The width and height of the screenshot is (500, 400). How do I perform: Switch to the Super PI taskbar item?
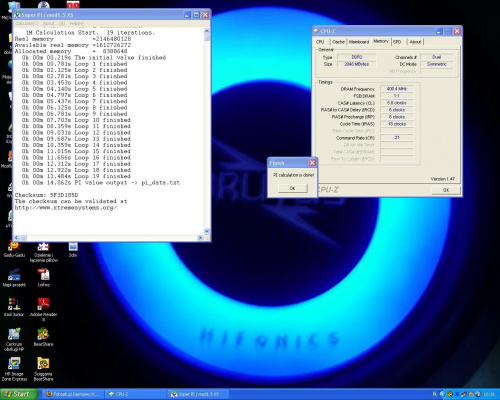198,394
